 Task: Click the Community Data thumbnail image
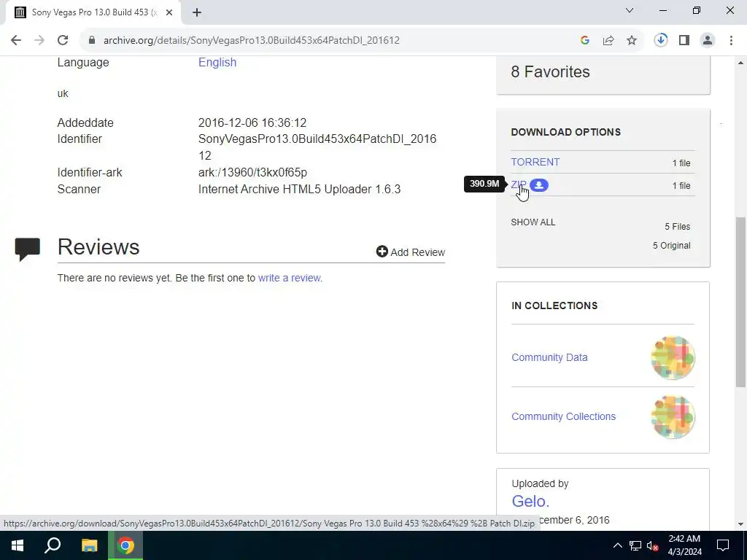click(673, 357)
